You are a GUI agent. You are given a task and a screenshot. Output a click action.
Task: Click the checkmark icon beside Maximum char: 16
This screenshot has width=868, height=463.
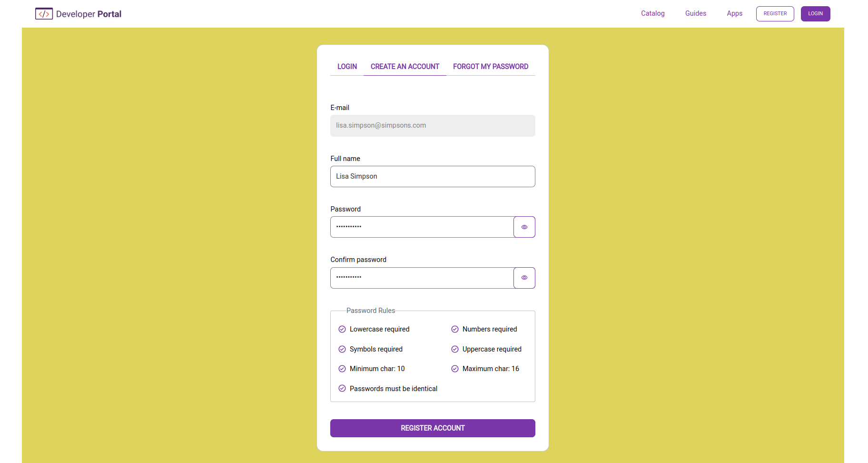click(x=454, y=368)
